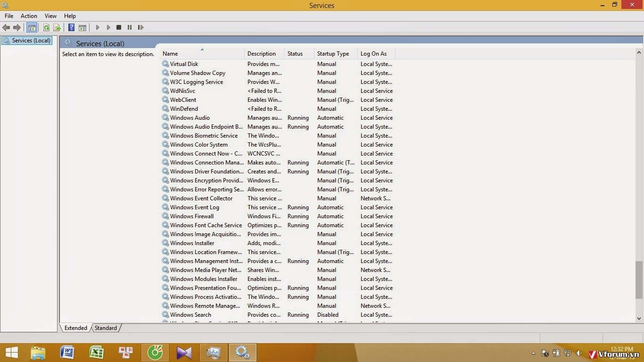
Task: Click the Disabled startup type of Windows Search
Action: click(328, 314)
